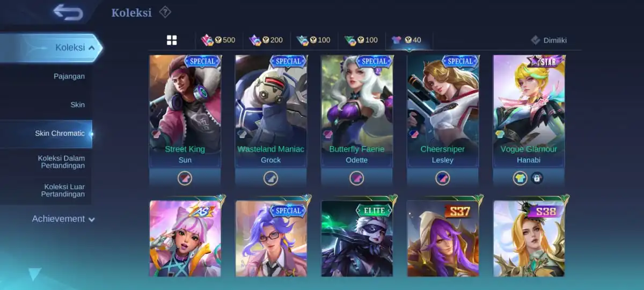Choose the 40 crown shirt filter
Viewport: 644px width, 290px height.
coord(406,40)
